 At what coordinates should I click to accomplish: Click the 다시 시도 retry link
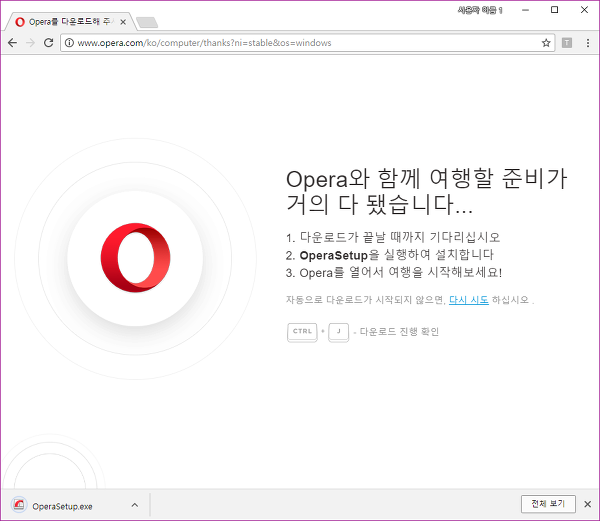click(x=469, y=300)
